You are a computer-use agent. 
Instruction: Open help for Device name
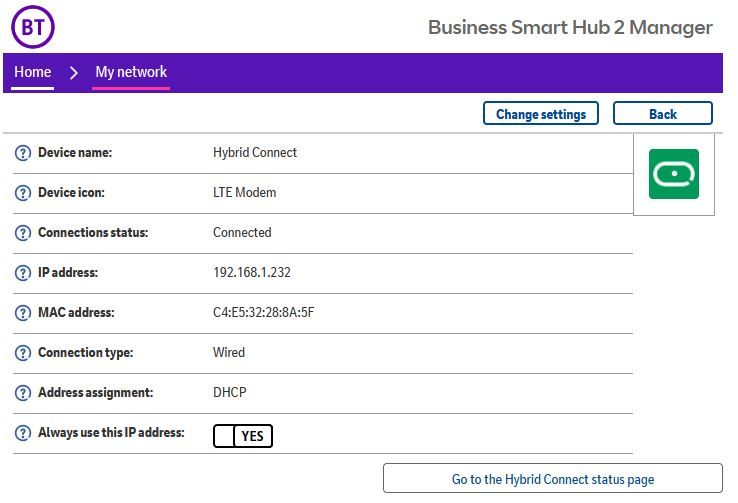point(23,153)
